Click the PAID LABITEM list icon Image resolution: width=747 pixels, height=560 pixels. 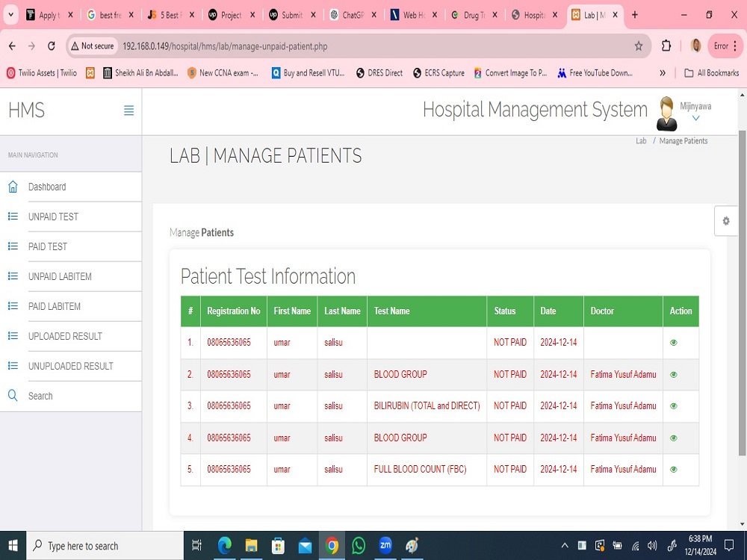(x=13, y=306)
